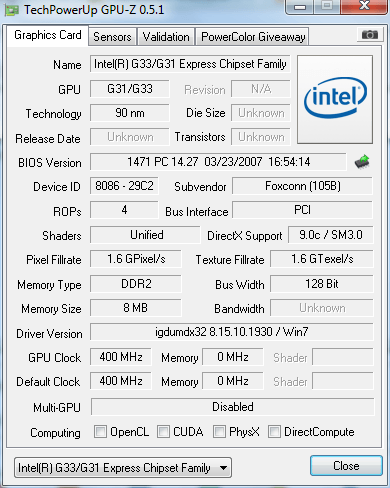Click the Default Clock row Memory field 0 MHz
Viewport: 390px width, 488px height.
(x=233, y=381)
